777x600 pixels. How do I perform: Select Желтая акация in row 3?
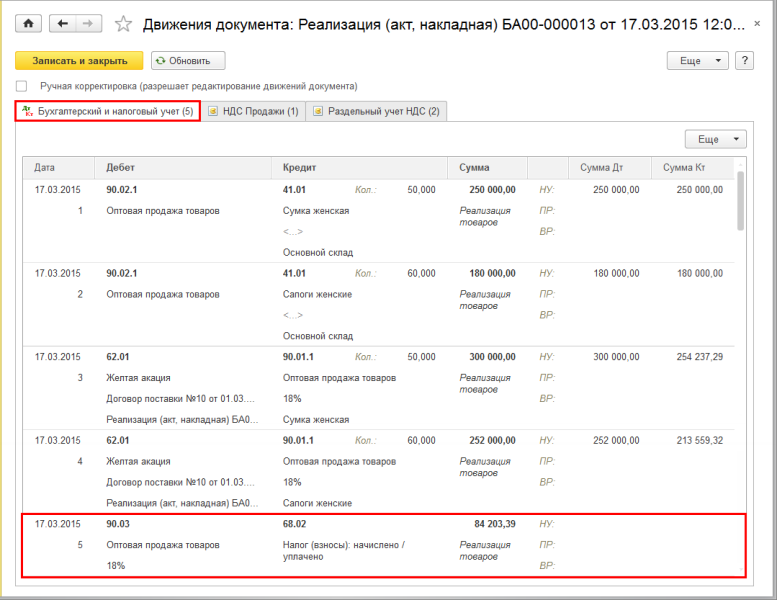click(x=138, y=378)
